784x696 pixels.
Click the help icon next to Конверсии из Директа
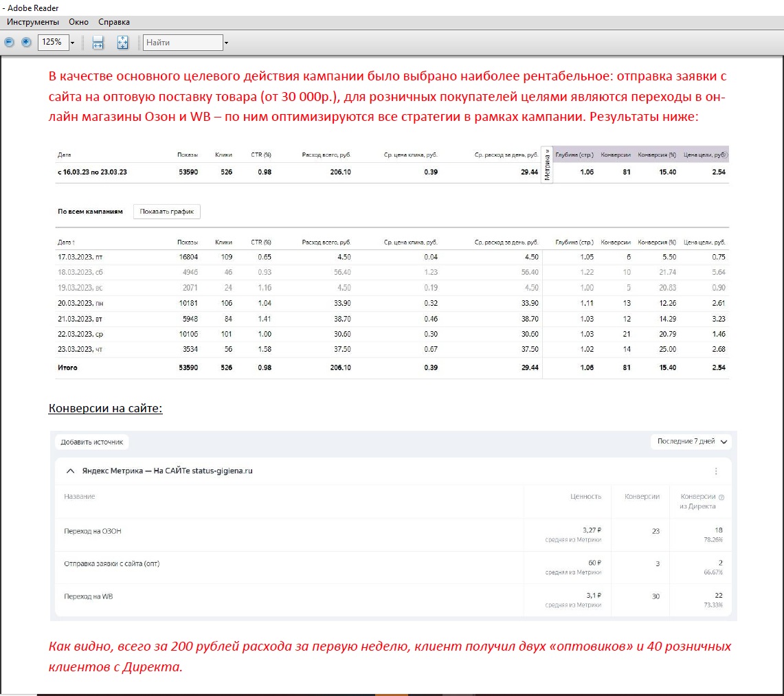721,497
